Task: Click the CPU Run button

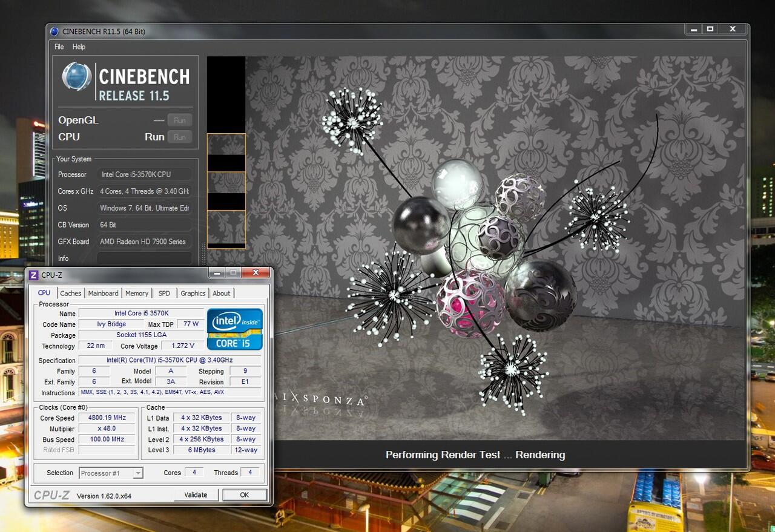Action: 180,137
